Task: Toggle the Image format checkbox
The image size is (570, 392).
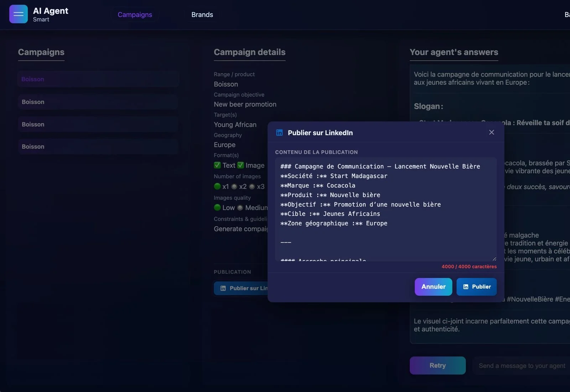Action: pos(241,165)
